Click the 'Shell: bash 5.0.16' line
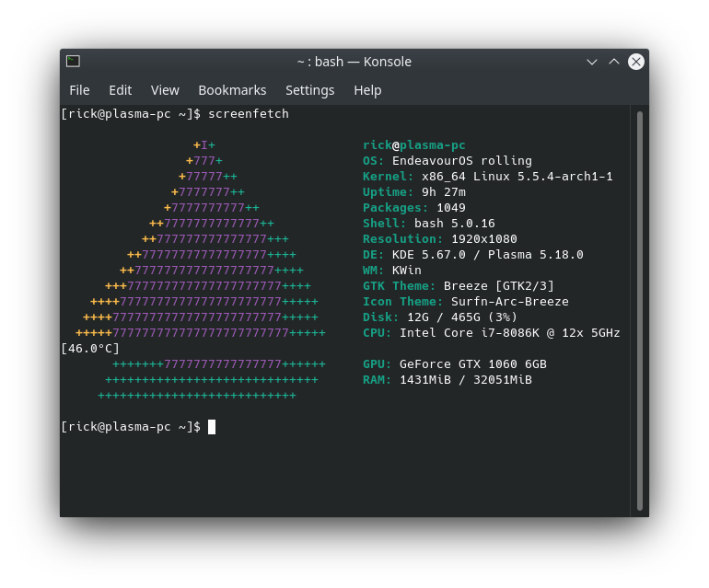 tap(429, 224)
